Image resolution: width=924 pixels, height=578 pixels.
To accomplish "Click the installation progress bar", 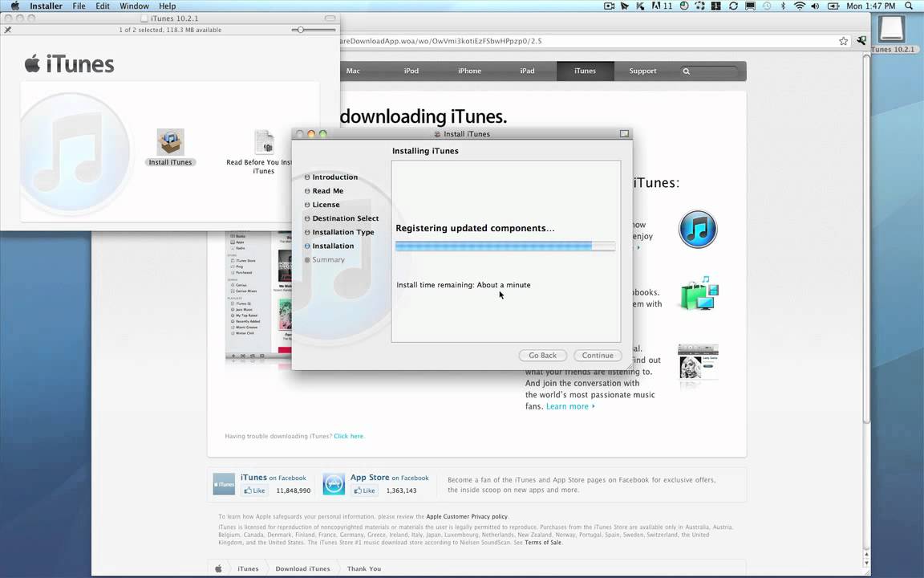I will [505, 246].
